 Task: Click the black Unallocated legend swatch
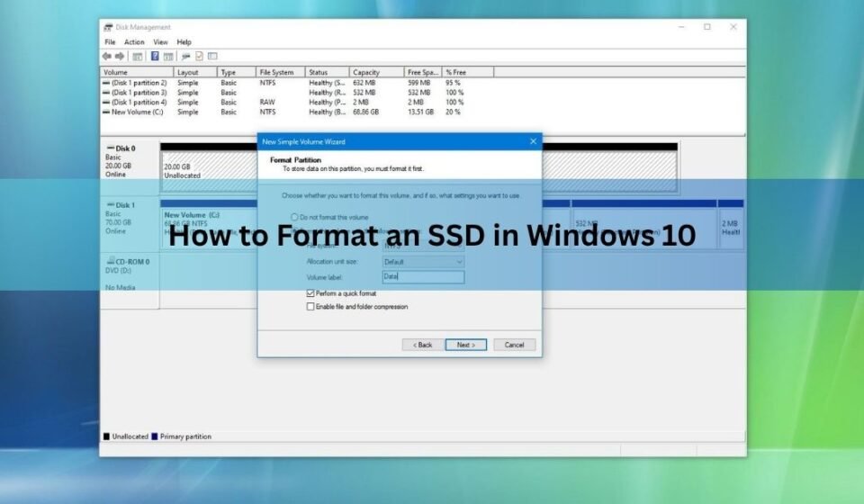pos(106,436)
